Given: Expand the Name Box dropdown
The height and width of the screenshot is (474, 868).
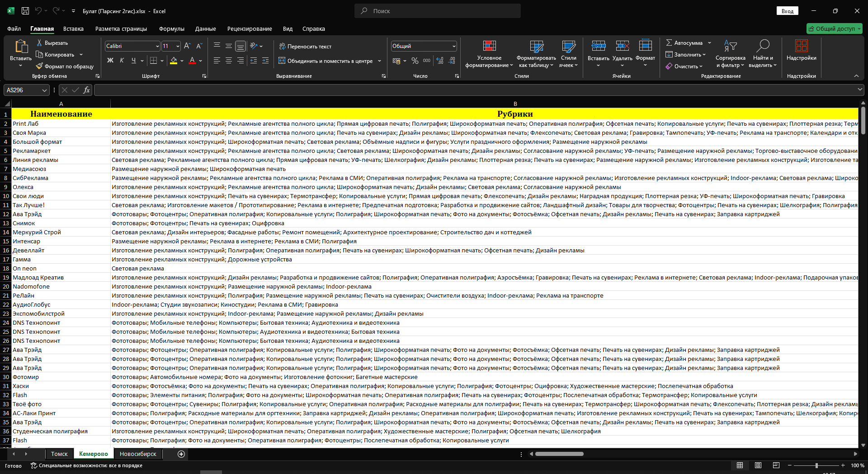Looking at the screenshot, I should [x=44, y=90].
